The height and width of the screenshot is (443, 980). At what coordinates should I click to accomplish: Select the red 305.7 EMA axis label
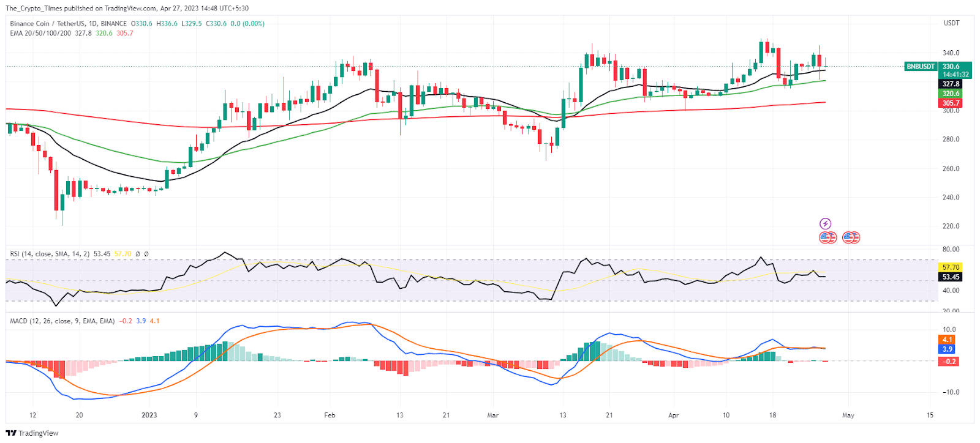[951, 103]
